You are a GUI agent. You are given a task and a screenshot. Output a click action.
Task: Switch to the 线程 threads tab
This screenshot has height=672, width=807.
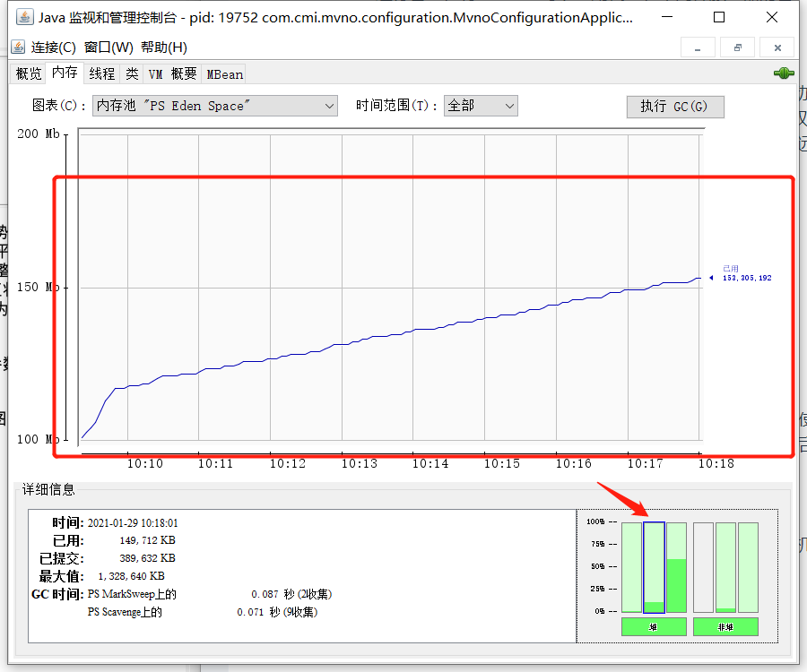click(101, 73)
